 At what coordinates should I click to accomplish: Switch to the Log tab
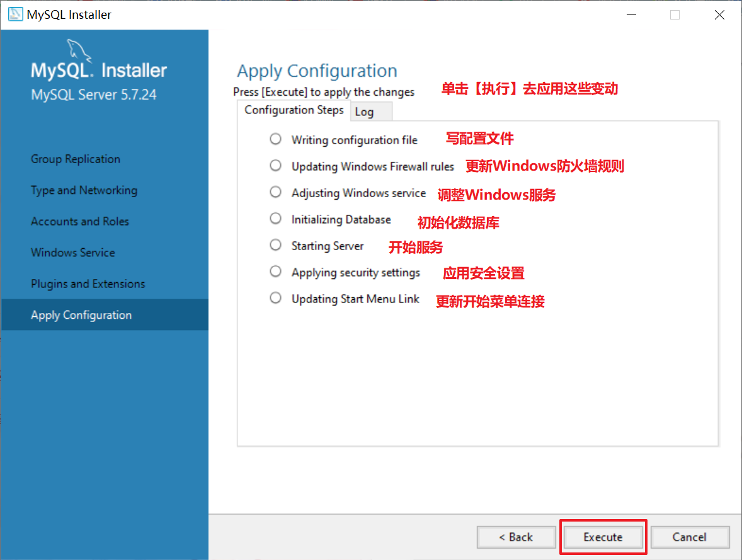pos(371,111)
